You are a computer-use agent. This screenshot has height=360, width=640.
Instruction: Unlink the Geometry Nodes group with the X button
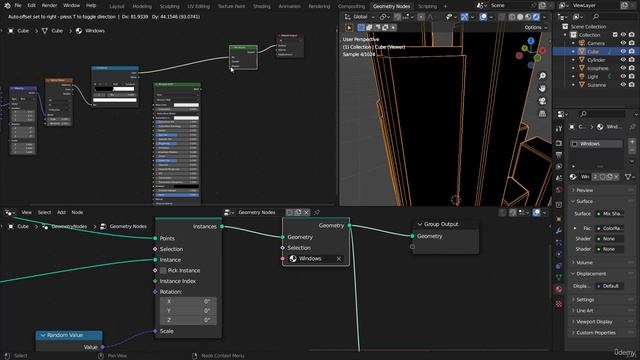coord(306,212)
